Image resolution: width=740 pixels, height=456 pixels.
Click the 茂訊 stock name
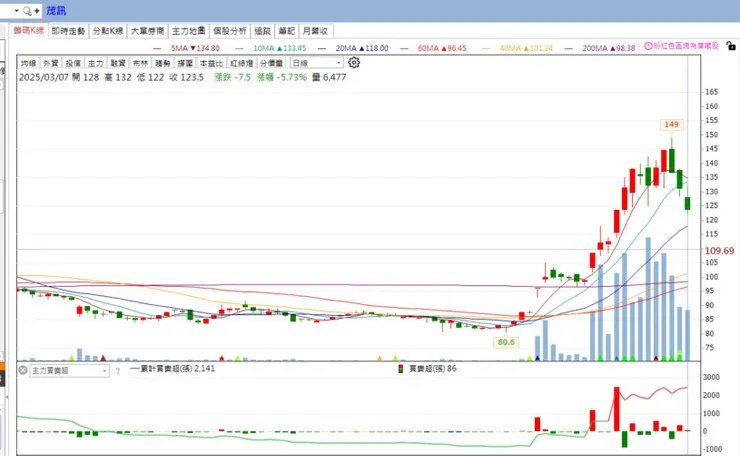tap(56, 10)
